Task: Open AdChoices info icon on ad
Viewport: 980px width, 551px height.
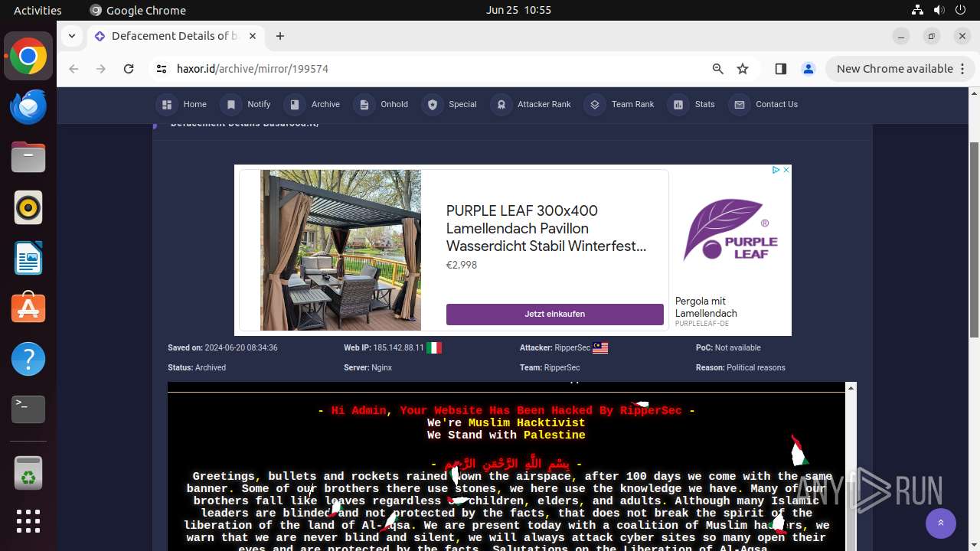Action: point(776,170)
